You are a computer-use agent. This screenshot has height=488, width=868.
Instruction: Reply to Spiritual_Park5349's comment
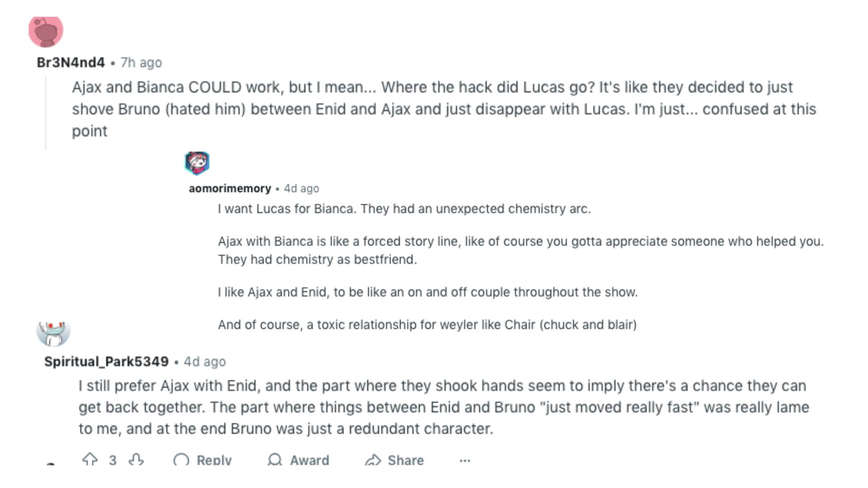[x=203, y=460]
